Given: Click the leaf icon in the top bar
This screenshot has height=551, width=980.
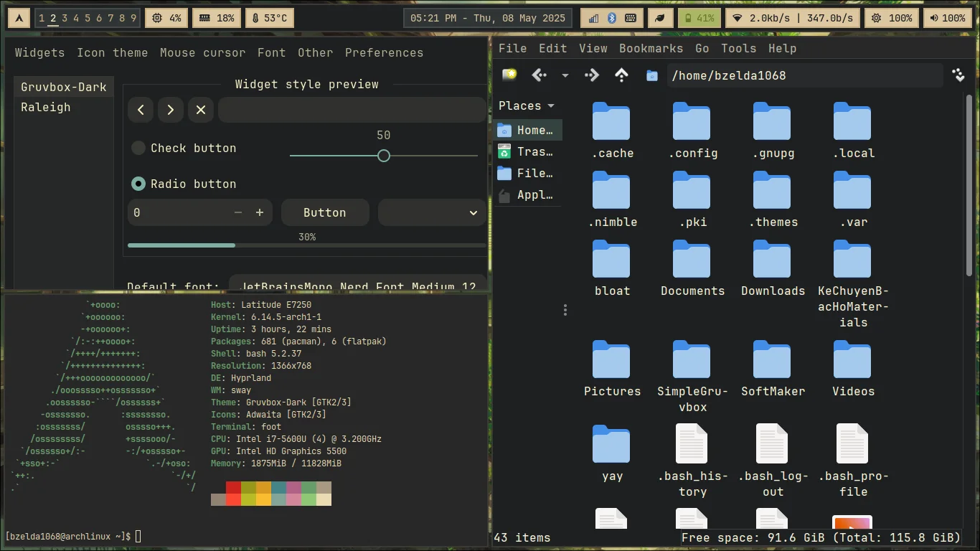Looking at the screenshot, I should (x=660, y=18).
